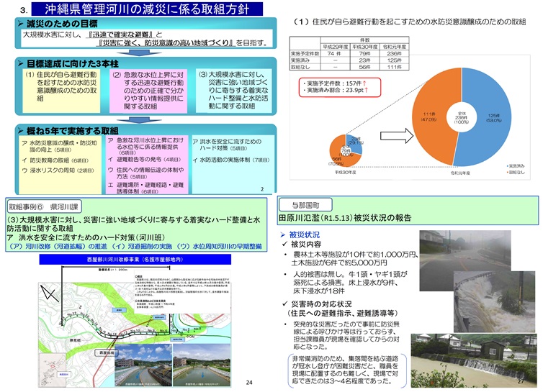The height and width of the screenshot is (392, 543).
Task: Click the label 取組事例⑥ 県河川課
Action: 44,207
